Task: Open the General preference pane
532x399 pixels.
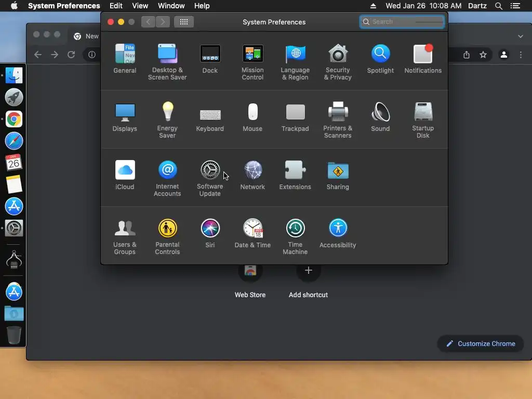Action: [125, 59]
